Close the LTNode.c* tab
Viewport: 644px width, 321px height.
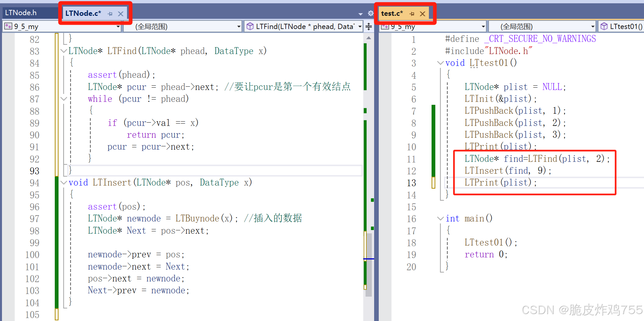(121, 14)
